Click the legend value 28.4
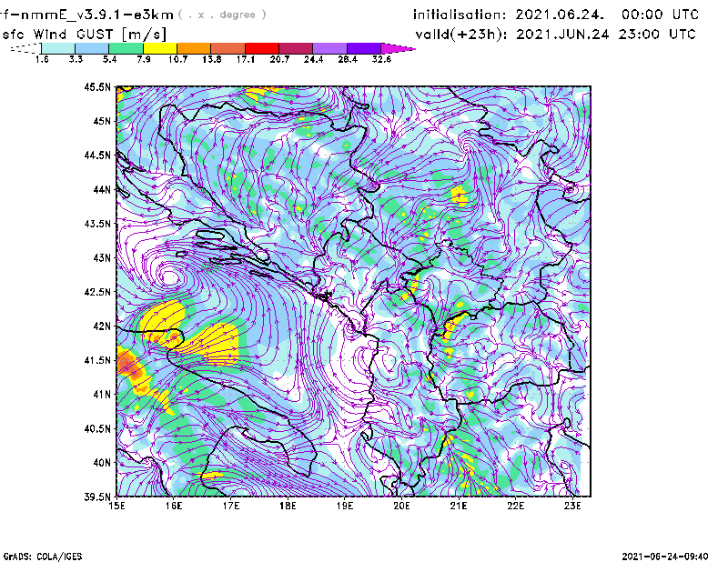 pos(348,59)
